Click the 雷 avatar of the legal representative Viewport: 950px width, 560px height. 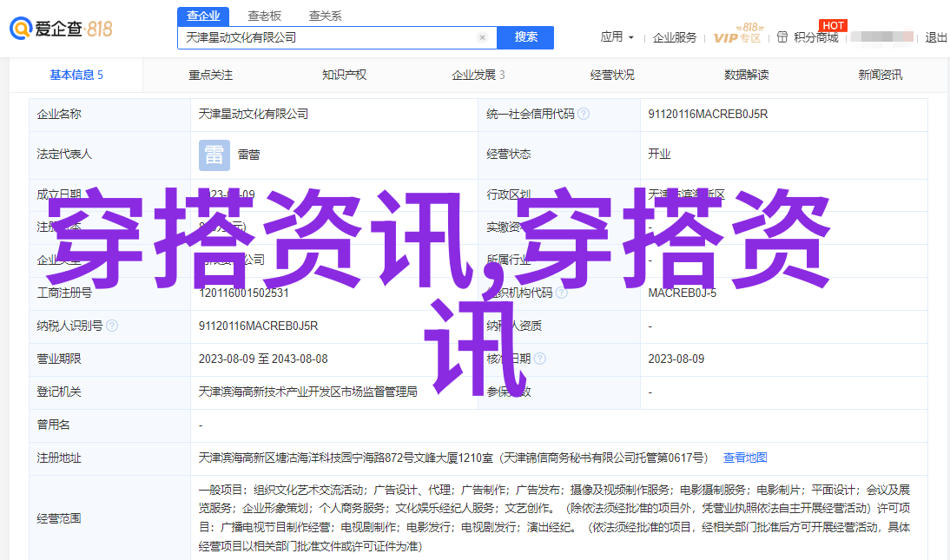(214, 155)
